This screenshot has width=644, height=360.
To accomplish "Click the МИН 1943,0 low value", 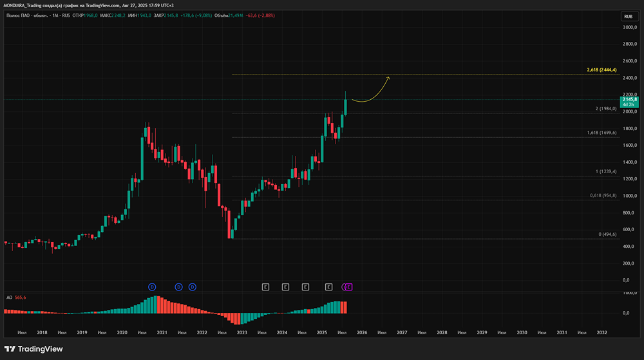I will point(140,15).
